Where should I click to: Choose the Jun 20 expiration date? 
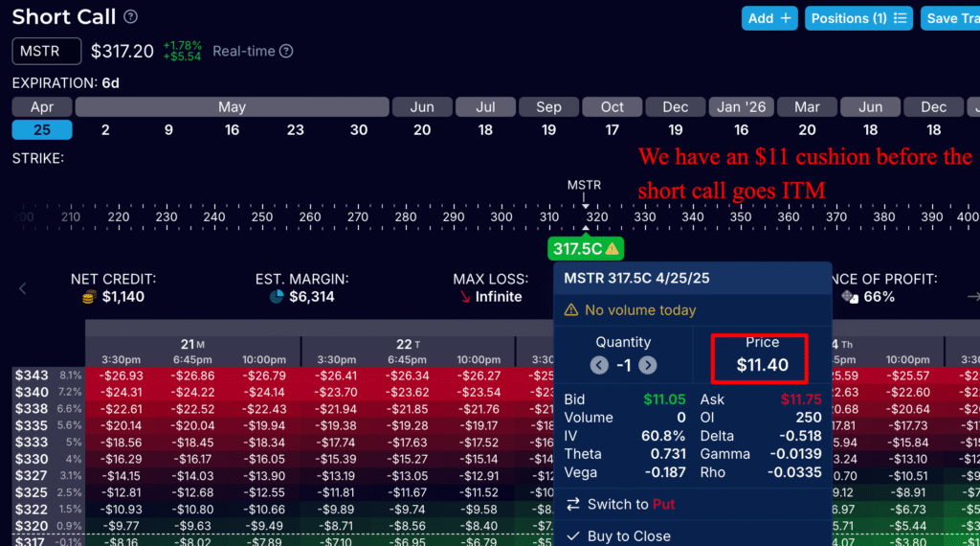(x=422, y=130)
